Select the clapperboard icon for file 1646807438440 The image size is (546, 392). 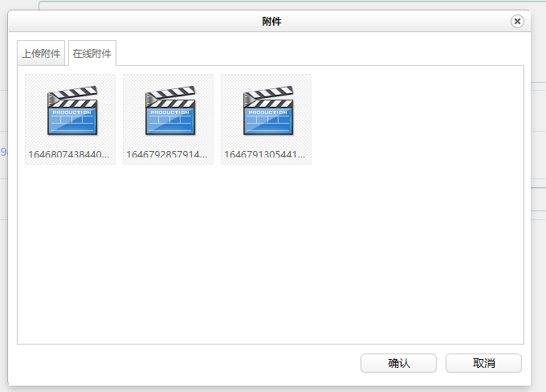tap(72, 111)
